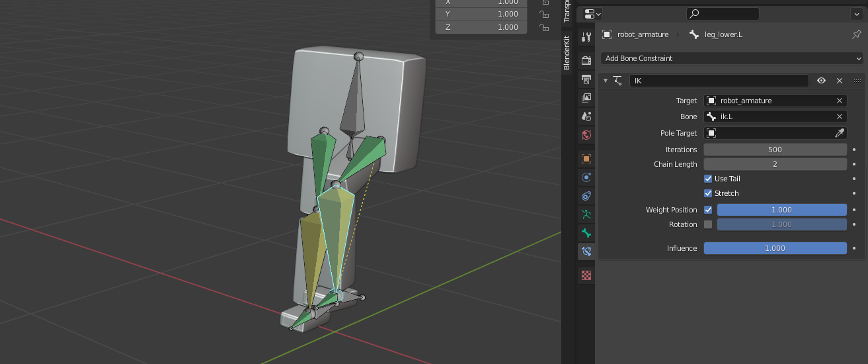
Task: Open the Output properties tab
Action: click(586, 79)
